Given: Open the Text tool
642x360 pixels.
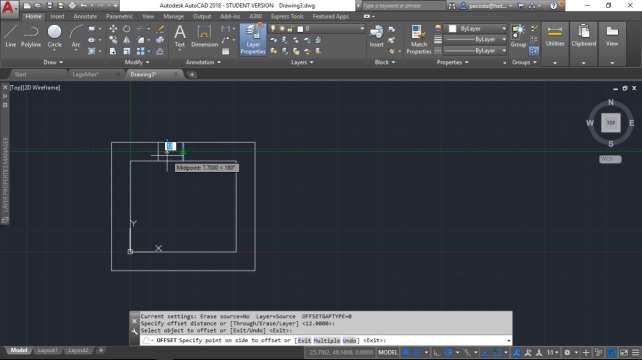Looking at the screenshot, I should tap(180, 36).
